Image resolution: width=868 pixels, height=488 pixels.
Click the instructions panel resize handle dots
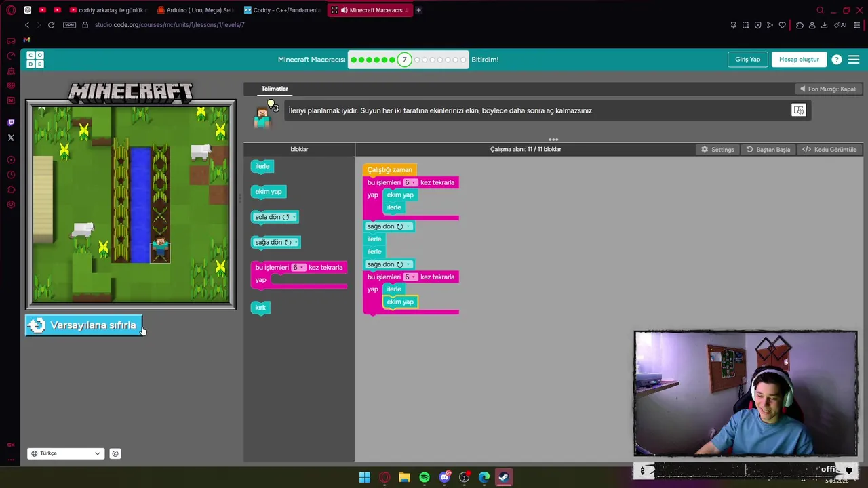pyautogui.click(x=553, y=140)
